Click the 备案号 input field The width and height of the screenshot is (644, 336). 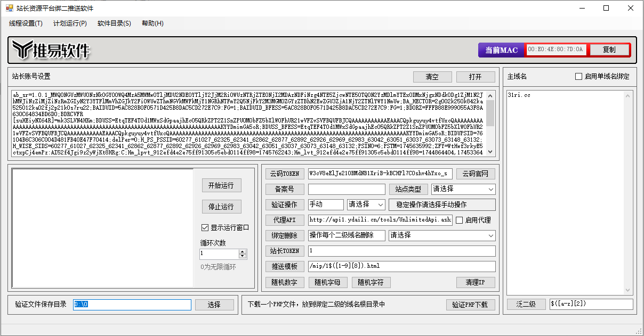pos(346,189)
